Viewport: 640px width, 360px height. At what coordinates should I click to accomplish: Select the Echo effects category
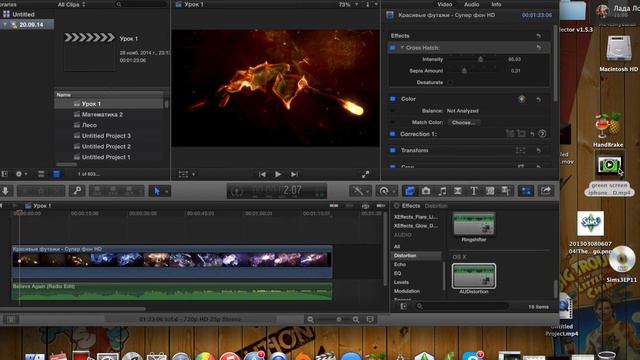pos(400,264)
